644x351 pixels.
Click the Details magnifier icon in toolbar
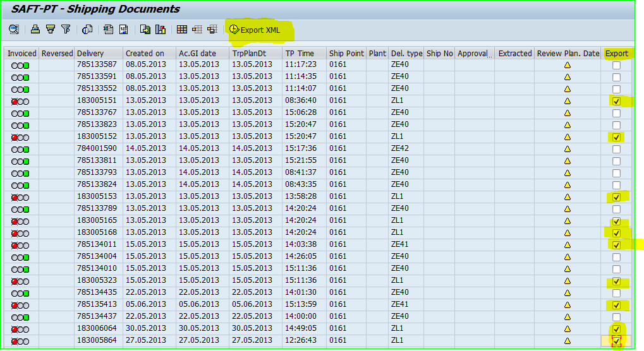tap(14, 29)
